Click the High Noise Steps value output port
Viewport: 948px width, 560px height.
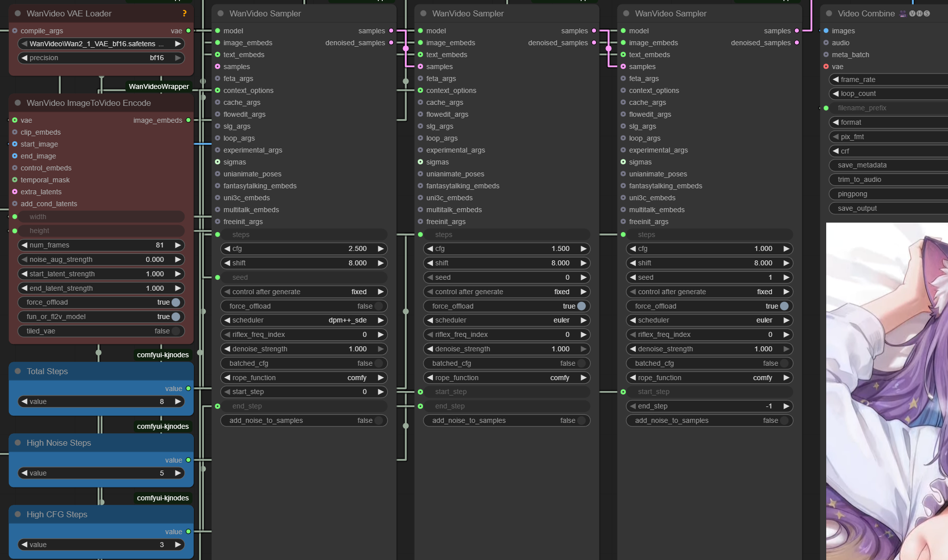coord(188,460)
